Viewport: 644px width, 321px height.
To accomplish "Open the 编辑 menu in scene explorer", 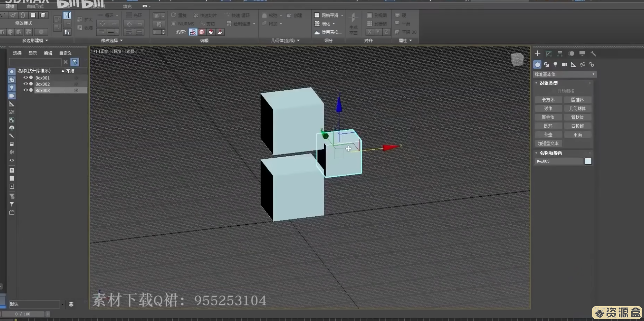I will coord(48,53).
